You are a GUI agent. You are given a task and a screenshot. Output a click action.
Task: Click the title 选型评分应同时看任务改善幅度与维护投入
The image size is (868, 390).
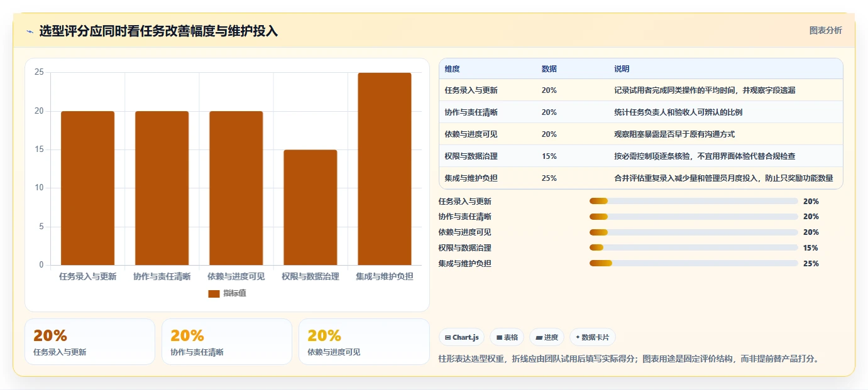click(x=158, y=31)
